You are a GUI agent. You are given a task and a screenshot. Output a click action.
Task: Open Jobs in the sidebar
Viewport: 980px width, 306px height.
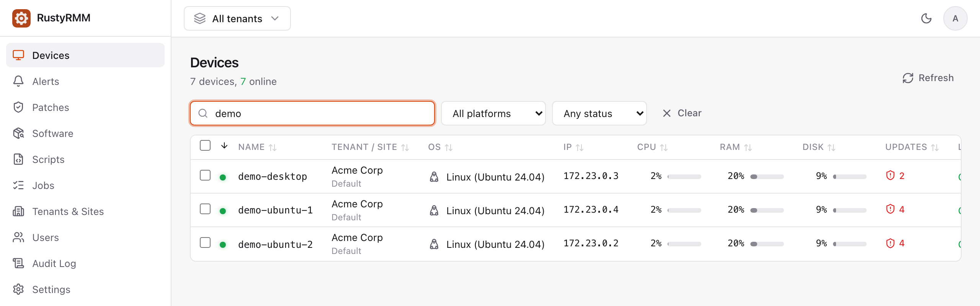pos(85,185)
